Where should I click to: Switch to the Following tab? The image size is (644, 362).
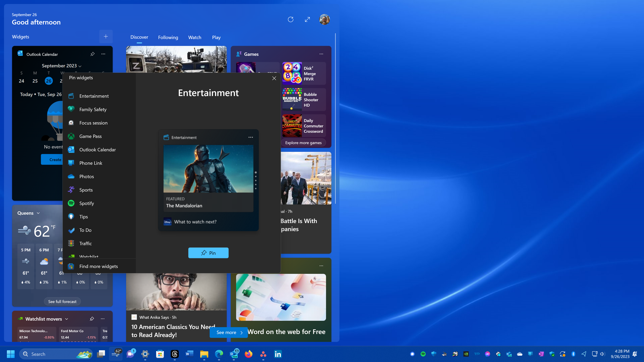pyautogui.click(x=168, y=37)
